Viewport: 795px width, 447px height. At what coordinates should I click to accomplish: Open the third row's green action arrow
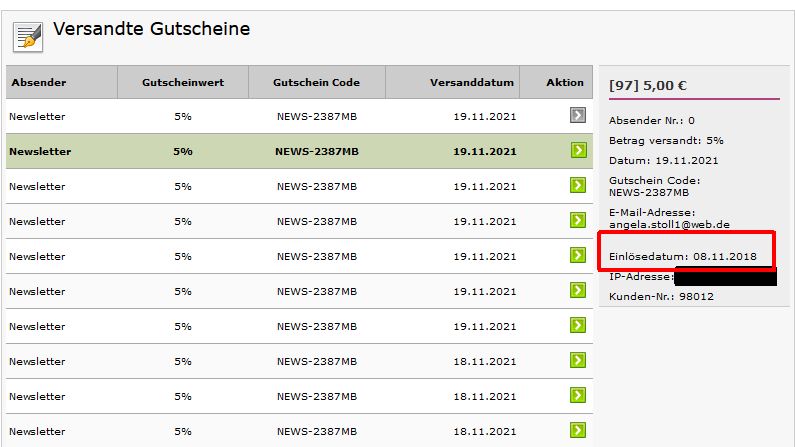click(577, 186)
